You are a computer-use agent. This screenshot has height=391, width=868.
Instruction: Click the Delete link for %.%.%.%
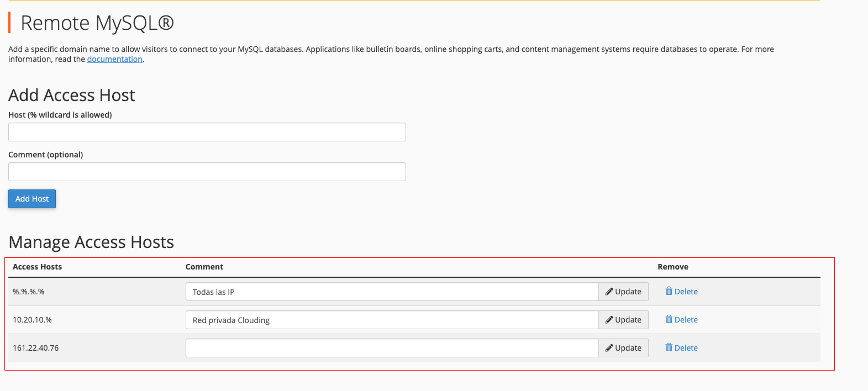click(686, 292)
